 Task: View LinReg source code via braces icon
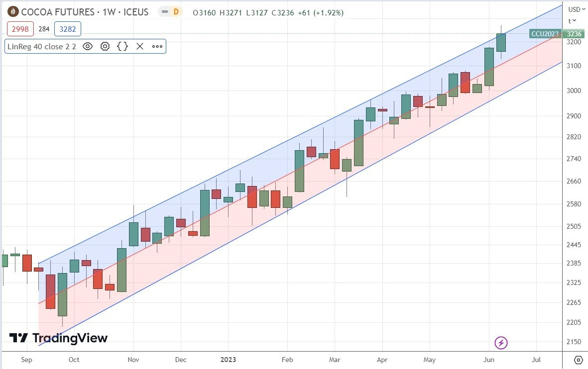point(122,46)
